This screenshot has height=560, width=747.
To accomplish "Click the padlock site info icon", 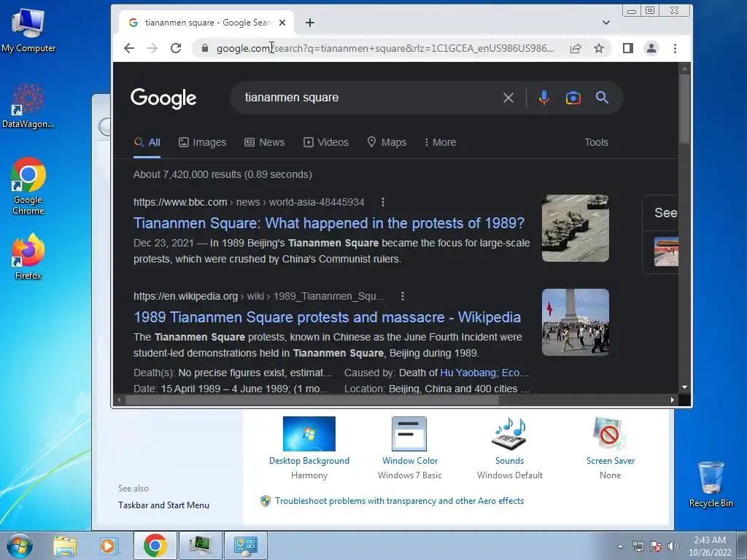I will tap(205, 48).
